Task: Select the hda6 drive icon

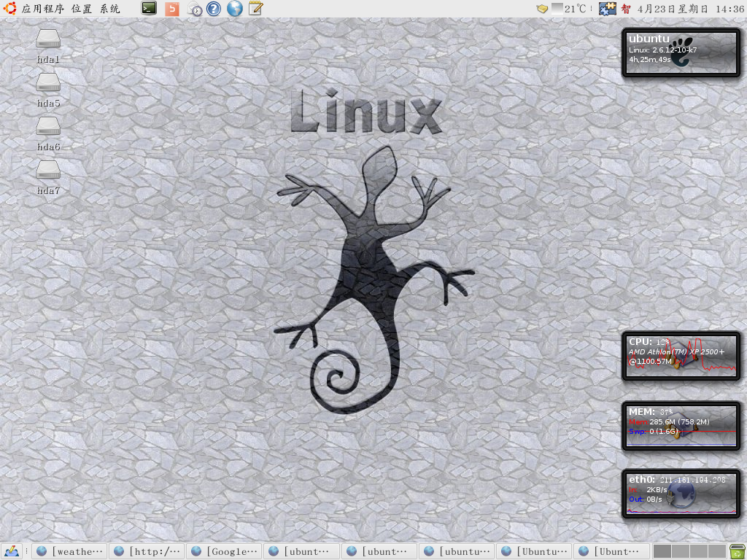Action: (x=48, y=134)
